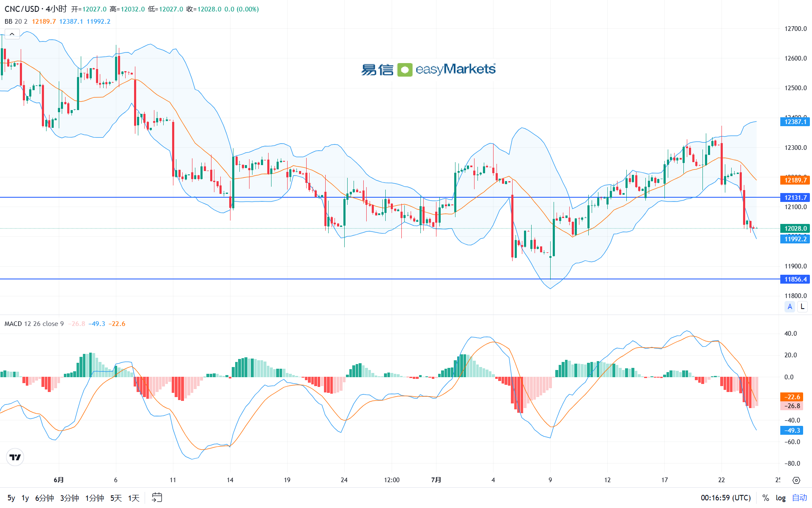Viewport: 812px width, 508px height.
Task: Enable auto scale 自动
Action: (x=799, y=498)
